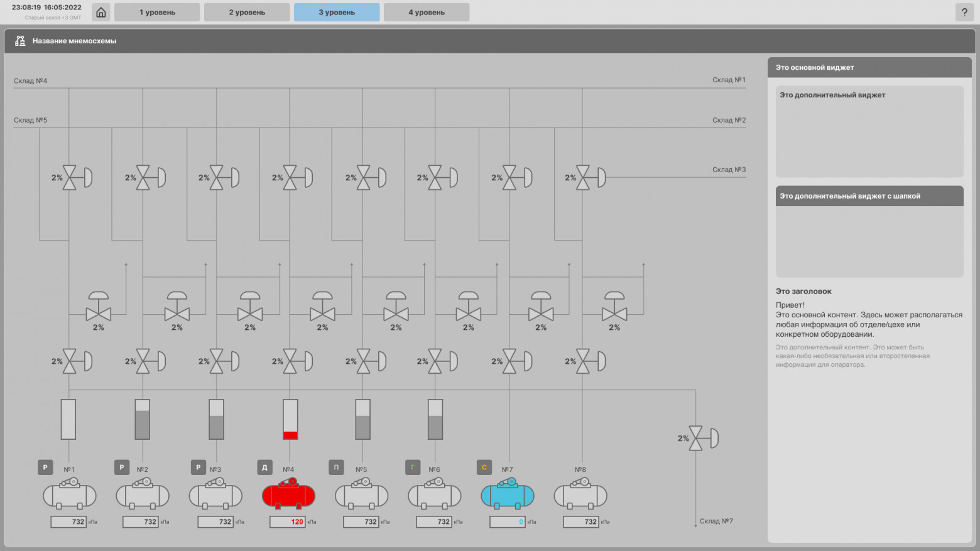Click the Это дополнительный виджет с шапкой header
980x551 pixels.
[x=869, y=196]
